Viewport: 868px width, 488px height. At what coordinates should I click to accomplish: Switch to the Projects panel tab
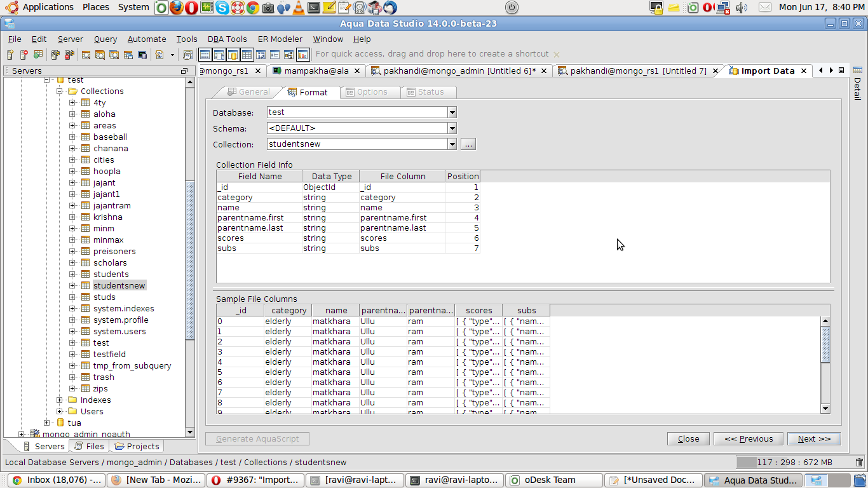(137, 446)
